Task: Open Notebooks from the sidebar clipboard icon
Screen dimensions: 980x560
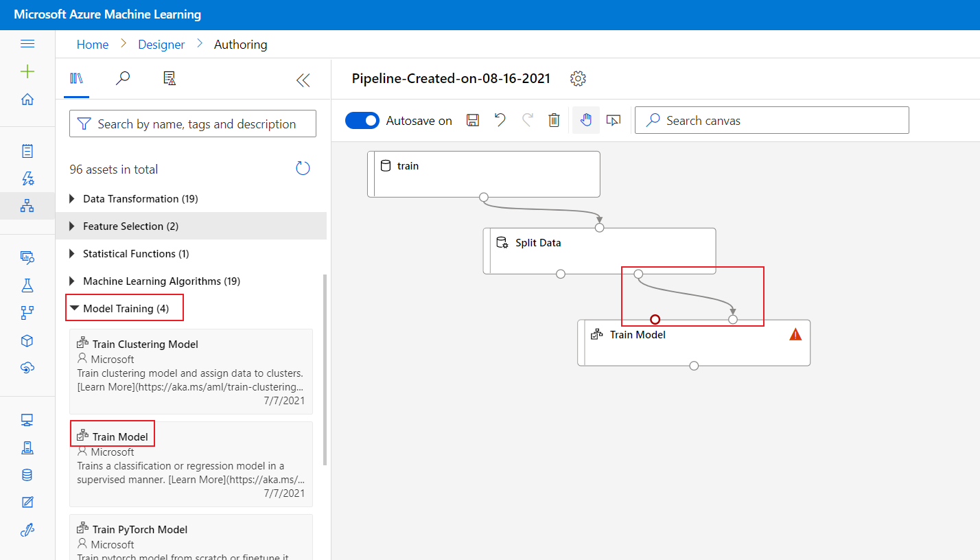Action: [27, 151]
